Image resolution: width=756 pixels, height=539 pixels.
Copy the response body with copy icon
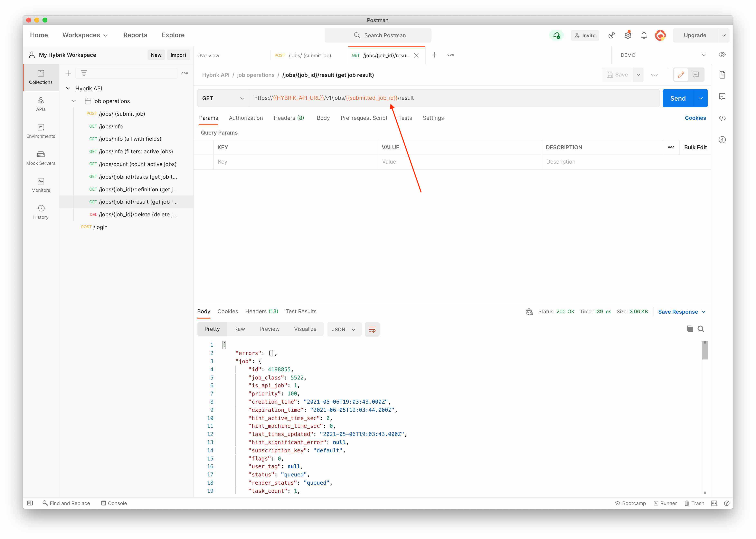pos(690,329)
